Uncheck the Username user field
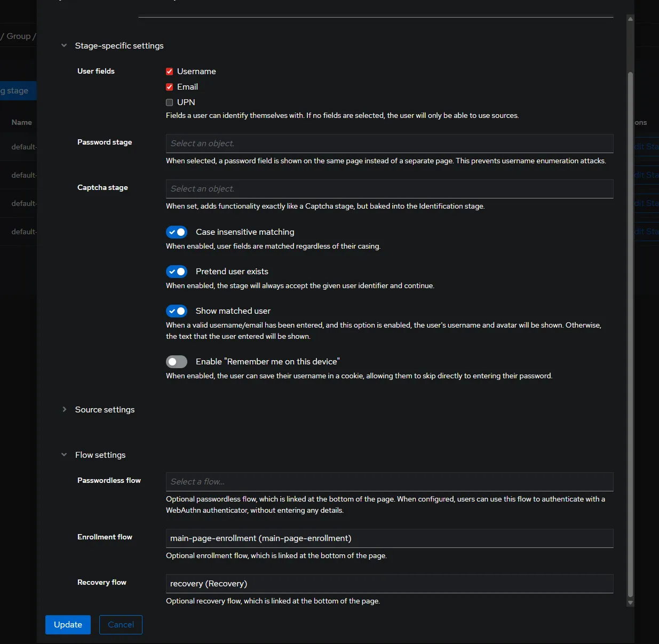Viewport: 659px width, 644px height. (170, 71)
